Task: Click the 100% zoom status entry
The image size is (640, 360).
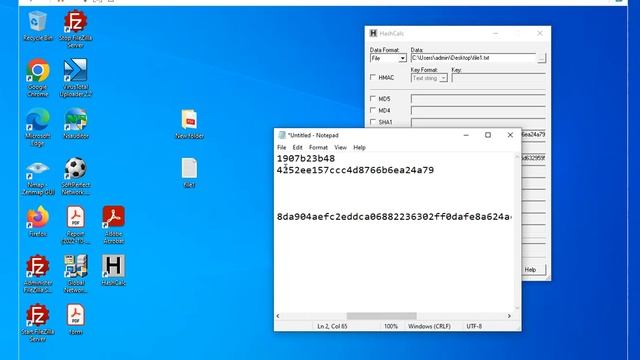Action: point(391,327)
